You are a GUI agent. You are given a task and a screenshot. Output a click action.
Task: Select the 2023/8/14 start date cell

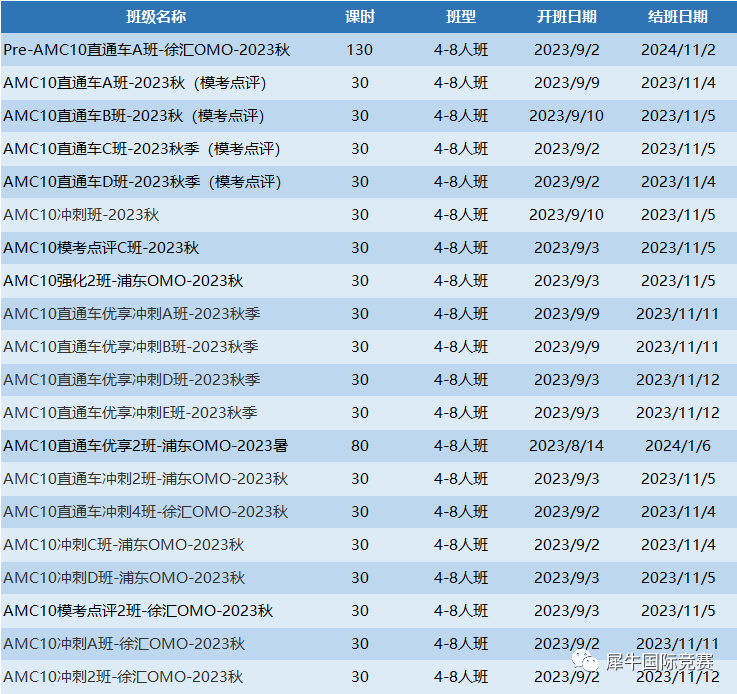tap(566, 446)
